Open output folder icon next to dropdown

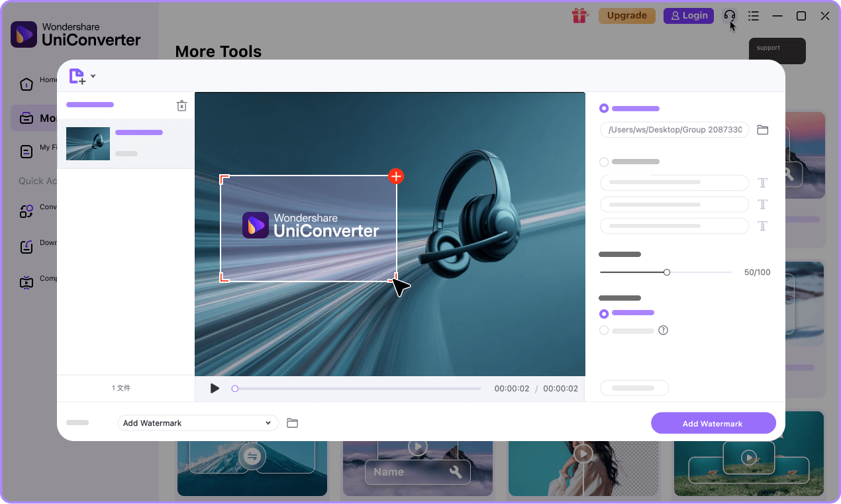(292, 423)
